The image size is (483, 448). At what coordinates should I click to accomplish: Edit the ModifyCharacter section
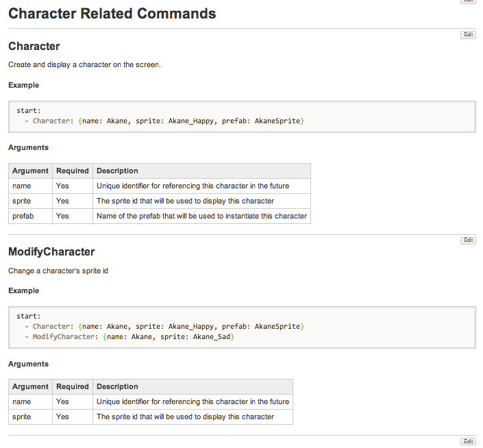(468, 240)
